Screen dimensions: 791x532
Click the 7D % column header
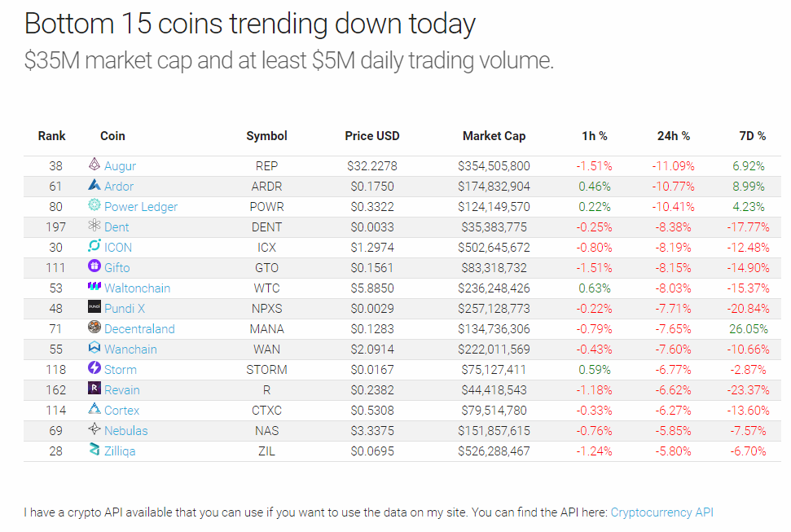tap(752, 136)
